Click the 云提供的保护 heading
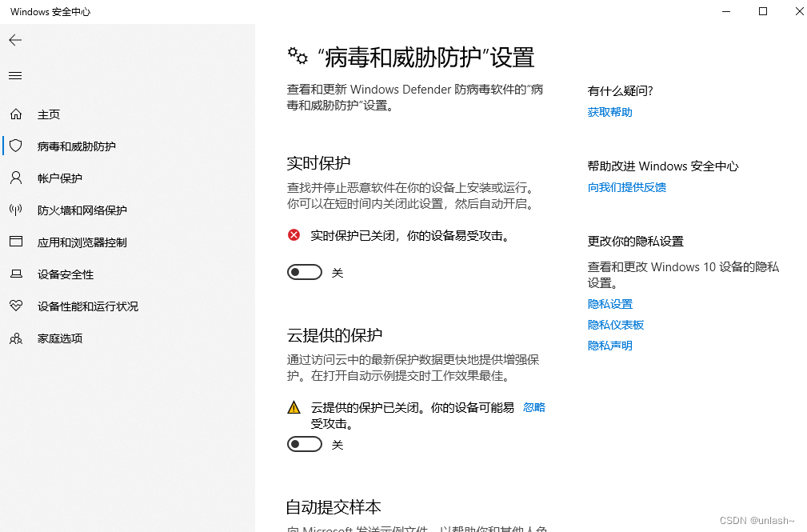This screenshot has height=532, width=807. click(x=334, y=334)
